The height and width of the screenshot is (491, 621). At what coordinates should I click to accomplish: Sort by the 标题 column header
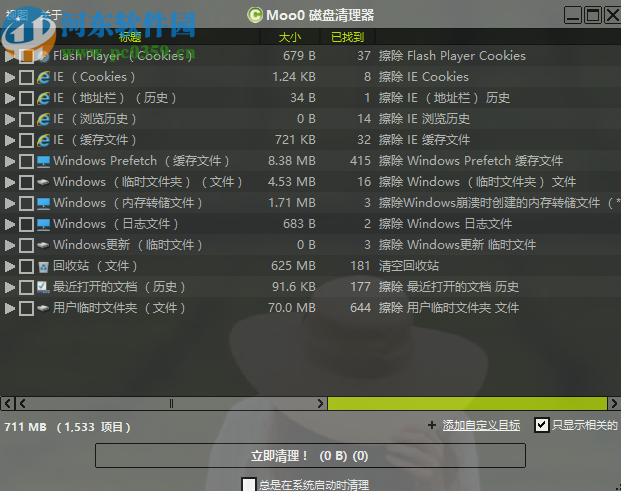point(130,37)
